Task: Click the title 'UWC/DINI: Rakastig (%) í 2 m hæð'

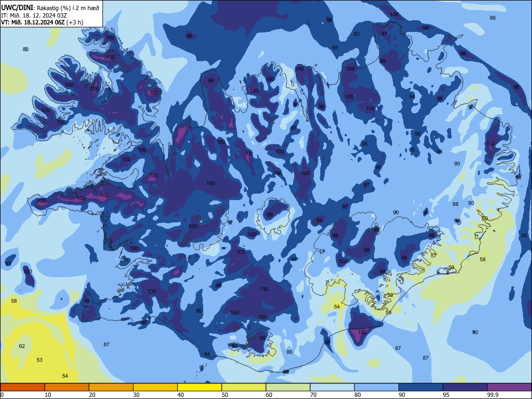Action: [x=50, y=8]
